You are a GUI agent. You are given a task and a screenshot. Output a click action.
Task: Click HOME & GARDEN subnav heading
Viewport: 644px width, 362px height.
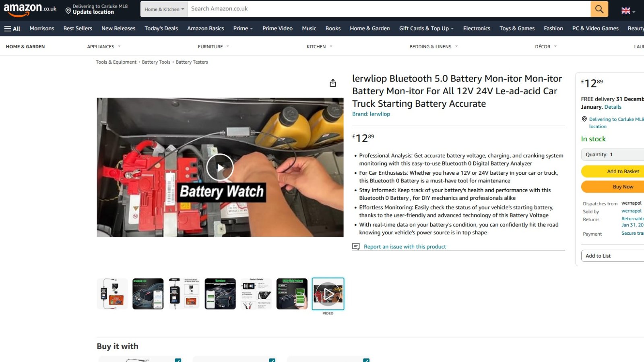tap(25, 47)
